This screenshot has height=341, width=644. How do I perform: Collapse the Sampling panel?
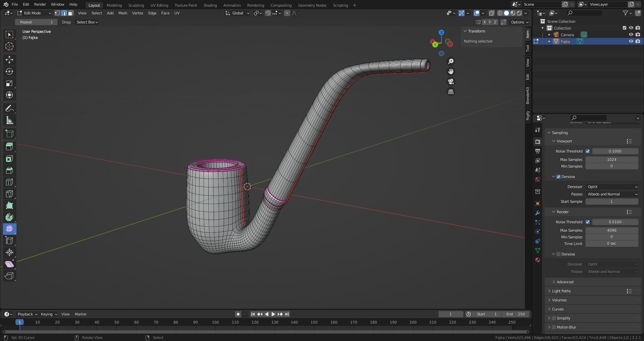559,133
